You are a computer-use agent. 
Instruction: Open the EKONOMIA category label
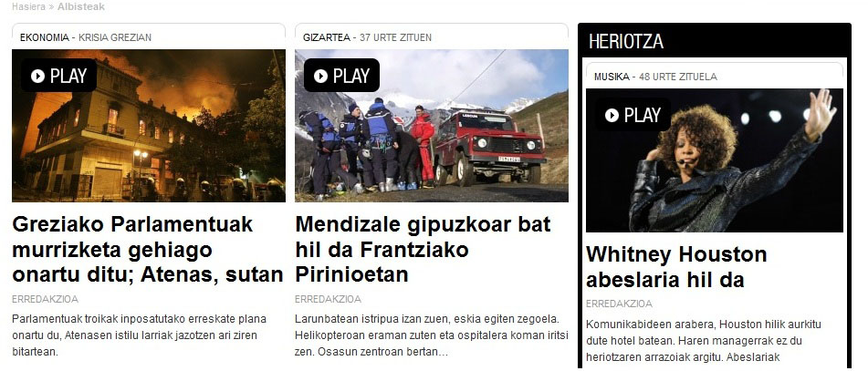point(45,37)
